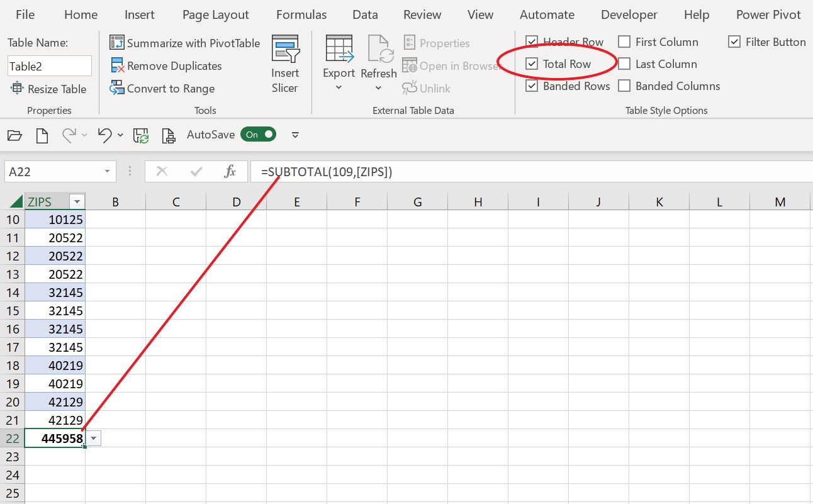Click the Resize Table icon
Viewport: 813px width, 504px height.
tap(18, 89)
